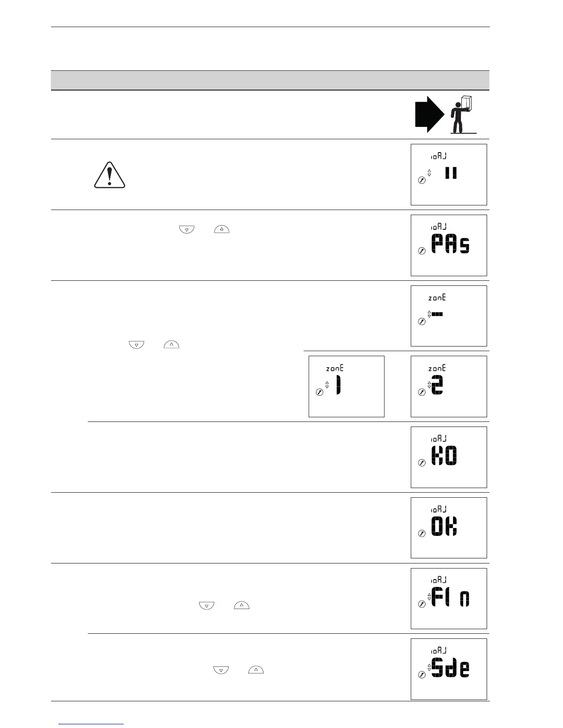The image size is (563, 728).
Task: Click the gray header bar at the top
Action: (x=270, y=80)
